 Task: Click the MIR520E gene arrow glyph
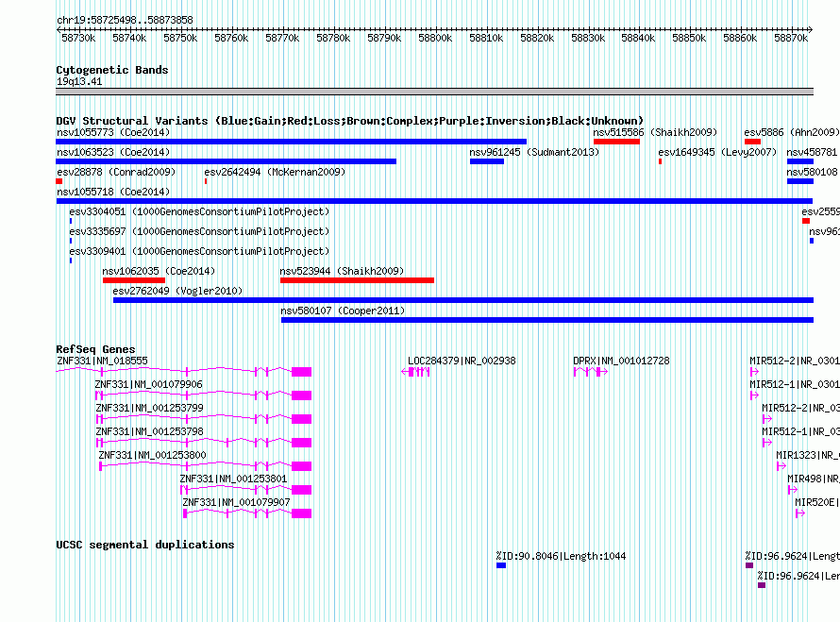click(800, 513)
